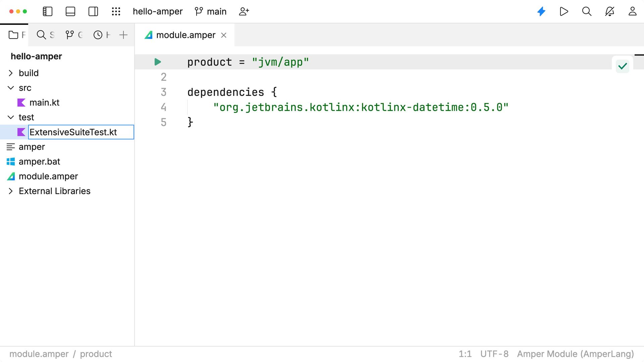Click the closing brace on line 5
The image size is (644, 362).
(190, 122)
